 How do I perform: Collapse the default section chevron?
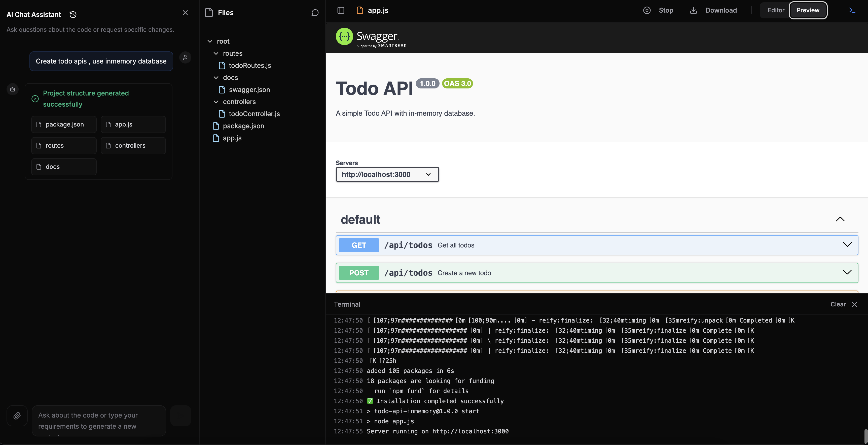tap(840, 219)
